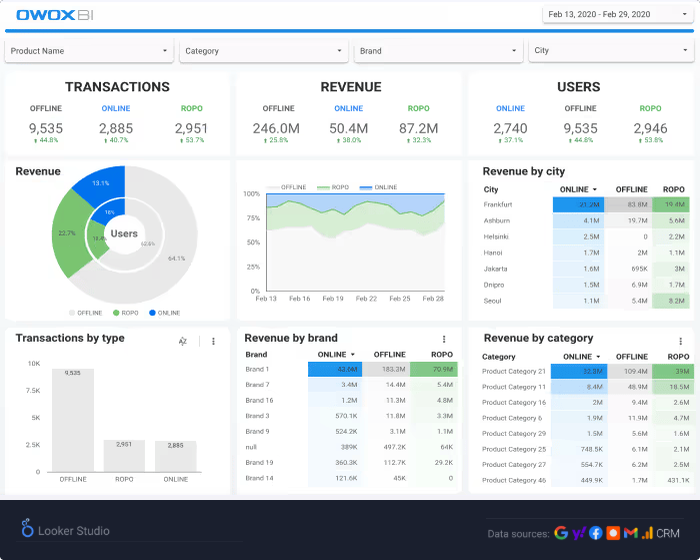The height and width of the screenshot is (560, 700).
Task: Click the Product Category 21 row
Action: tap(587, 372)
